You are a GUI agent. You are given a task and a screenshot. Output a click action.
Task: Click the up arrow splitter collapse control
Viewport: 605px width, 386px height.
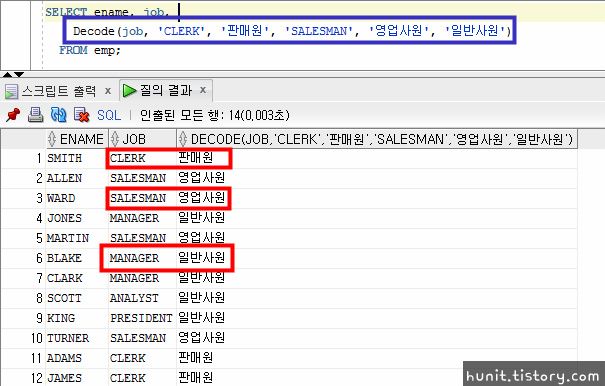(7, 74)
